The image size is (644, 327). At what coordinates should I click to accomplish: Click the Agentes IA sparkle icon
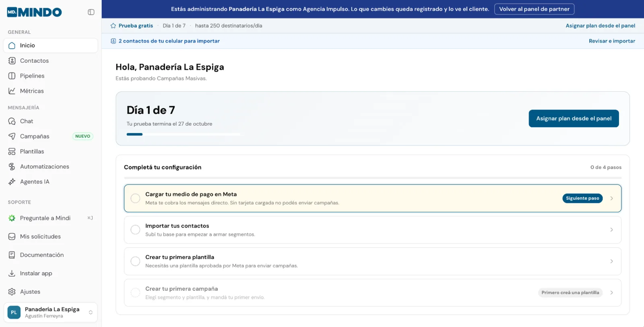coord(12,182)
